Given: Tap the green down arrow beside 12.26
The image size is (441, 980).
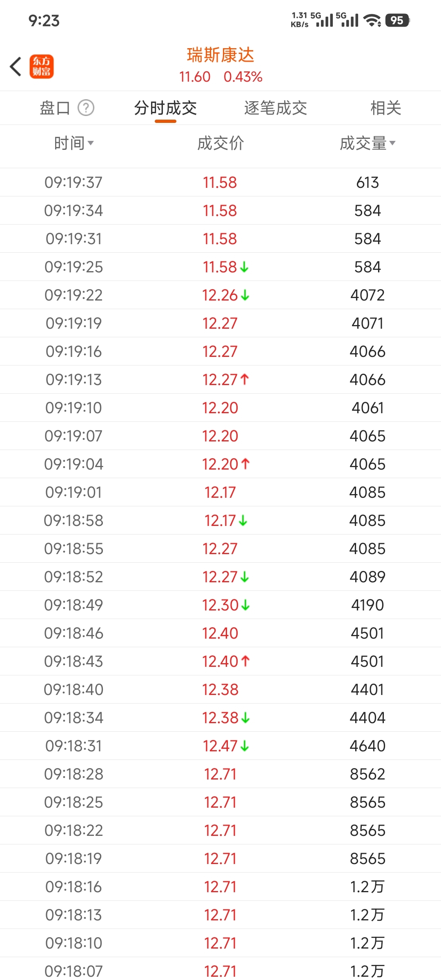Looking at the screenshot, I should pos(245,295).
